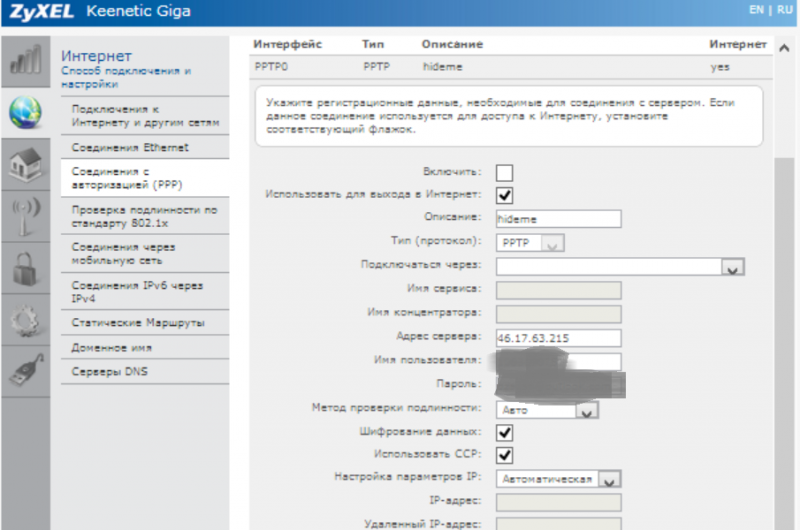Open the Wi-Fi antenna icon
This screenshot has width=800, height=530.
pyautogui.click(x=24, y=217)
